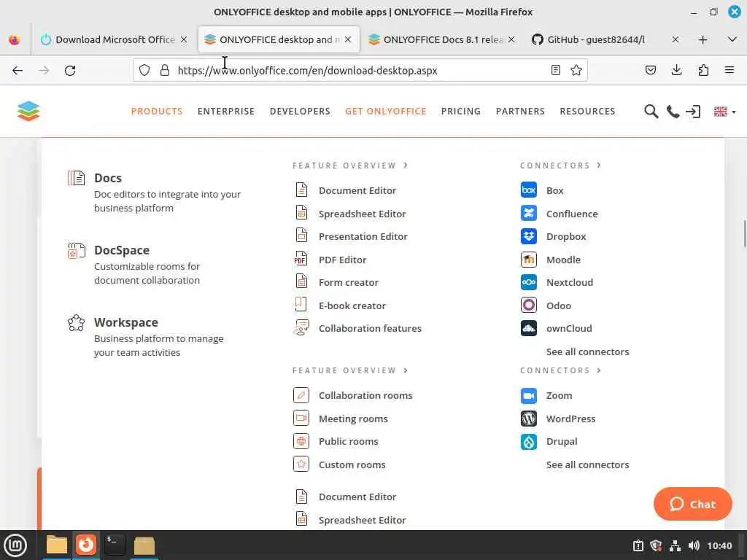The height and width of the screenshot is (560, 747).
Task: Click the phone contact icon
Action: pos(673,112)
